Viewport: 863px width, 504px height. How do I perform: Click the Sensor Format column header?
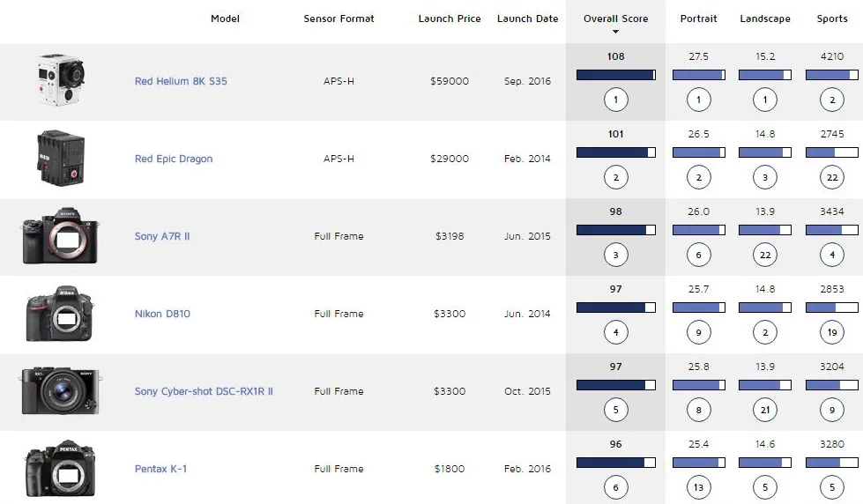(339, 19)
